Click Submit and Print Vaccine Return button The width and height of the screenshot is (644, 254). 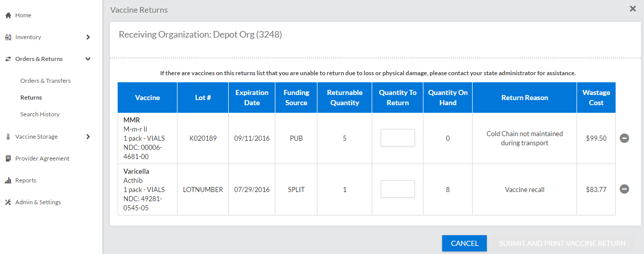pos(562,243)
